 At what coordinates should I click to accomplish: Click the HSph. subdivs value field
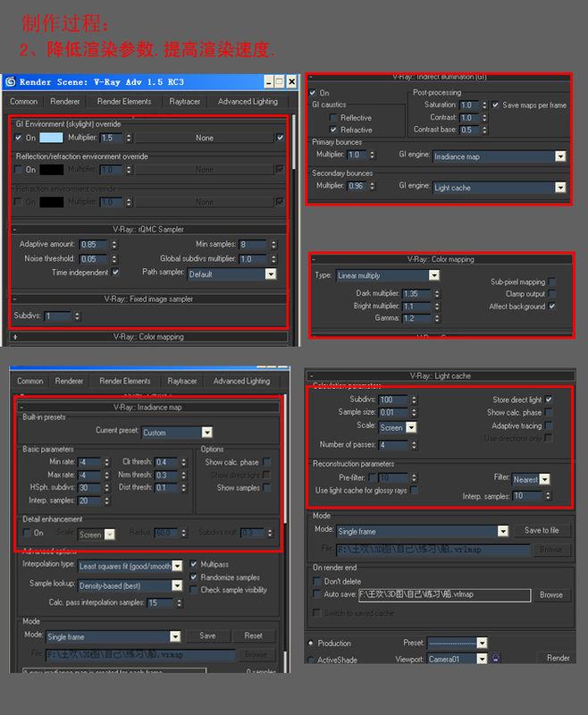88,488
